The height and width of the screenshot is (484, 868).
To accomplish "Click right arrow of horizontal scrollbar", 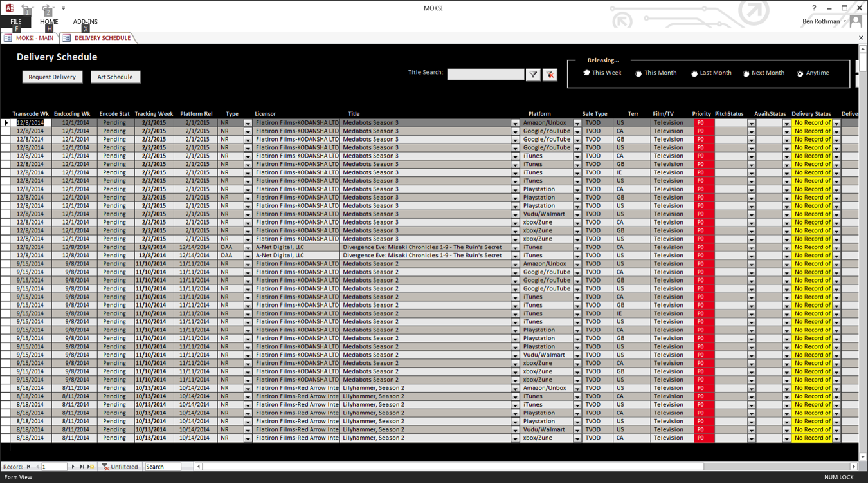I will [x=854, y=467].
